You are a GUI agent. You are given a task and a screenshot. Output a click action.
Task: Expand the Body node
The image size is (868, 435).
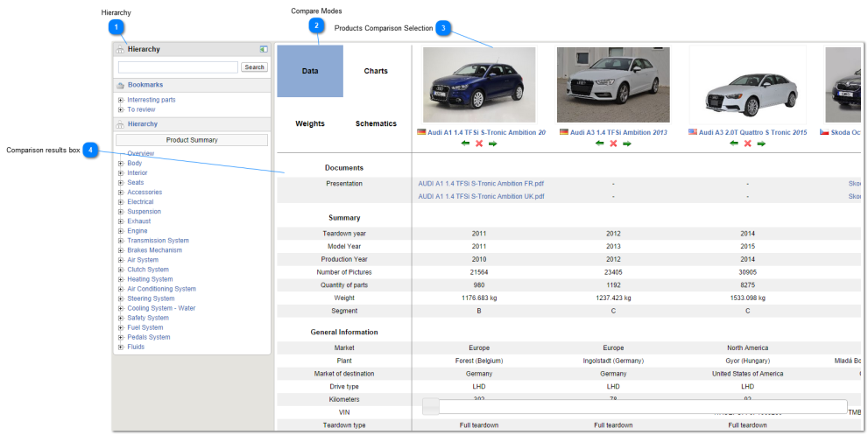click(121, 164)
